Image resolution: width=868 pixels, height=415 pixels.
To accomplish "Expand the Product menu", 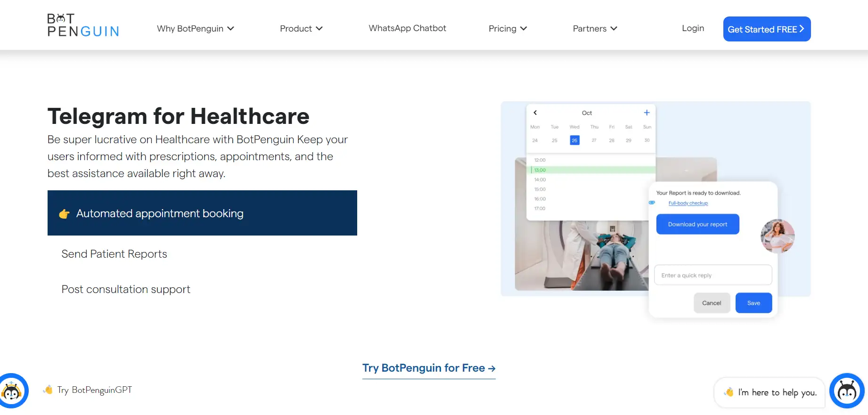I will click(x=301, y=29).
